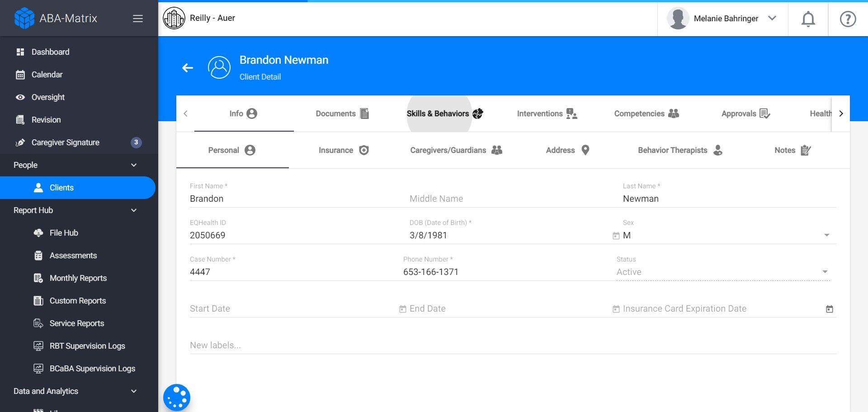Select Clients in the People section
Image resolution: width=868 pixels, height=412 pixels.
click(x=78, y=188)
